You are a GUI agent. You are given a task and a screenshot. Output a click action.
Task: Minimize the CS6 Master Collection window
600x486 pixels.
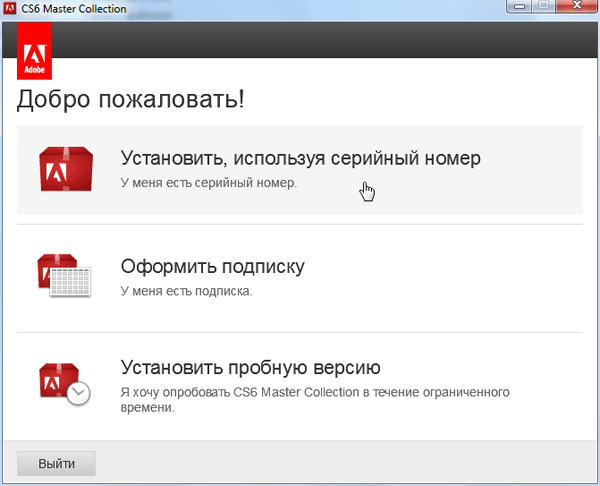point(519,7)
